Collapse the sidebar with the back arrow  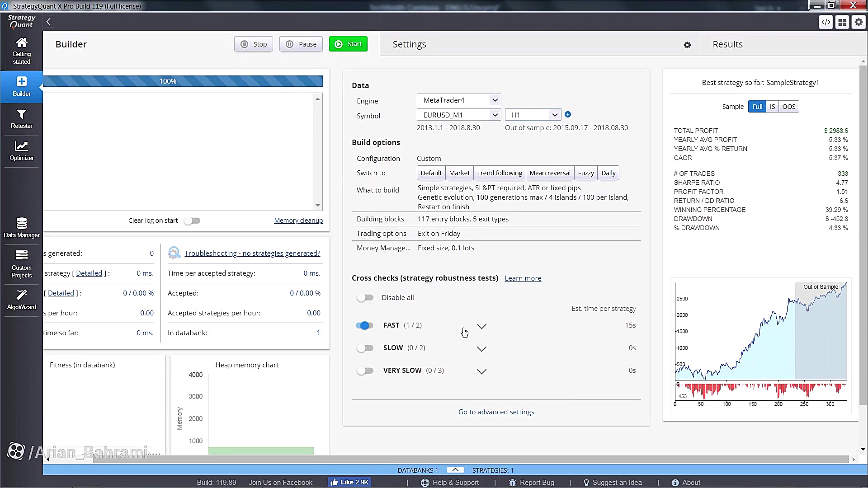click(x=48, y=21)
